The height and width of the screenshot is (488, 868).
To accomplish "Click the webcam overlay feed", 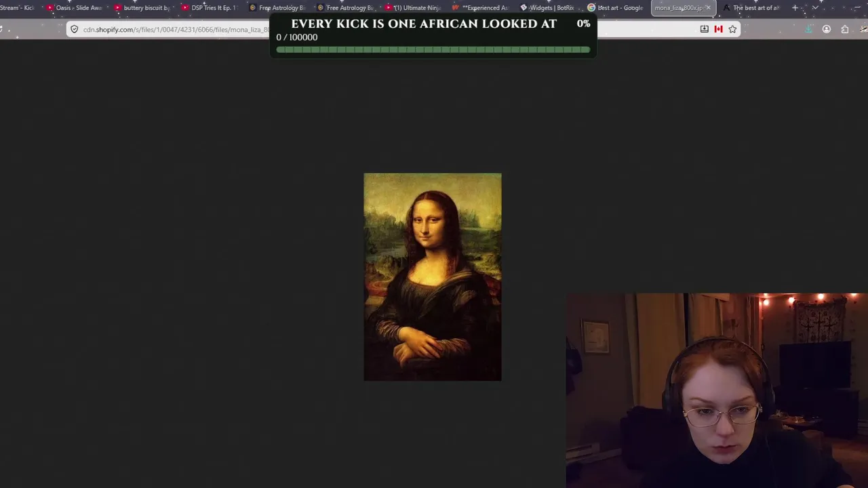I will (x=717, y=390).
